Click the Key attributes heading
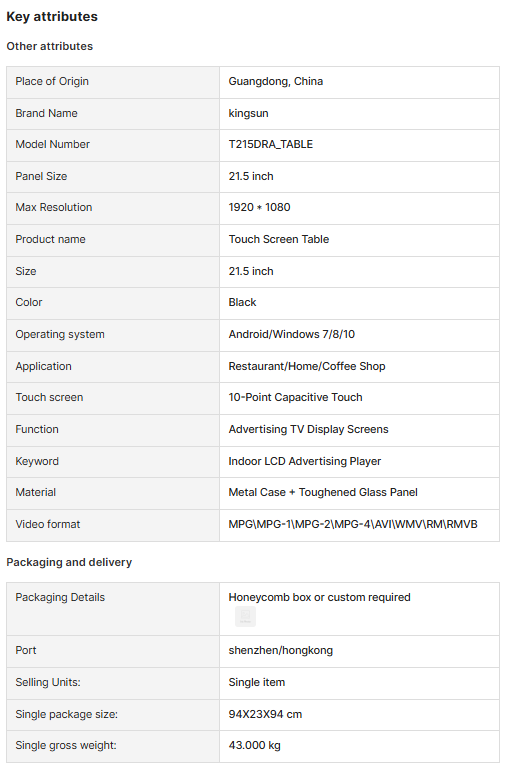The image size is (512, 772). coord(52,17)
